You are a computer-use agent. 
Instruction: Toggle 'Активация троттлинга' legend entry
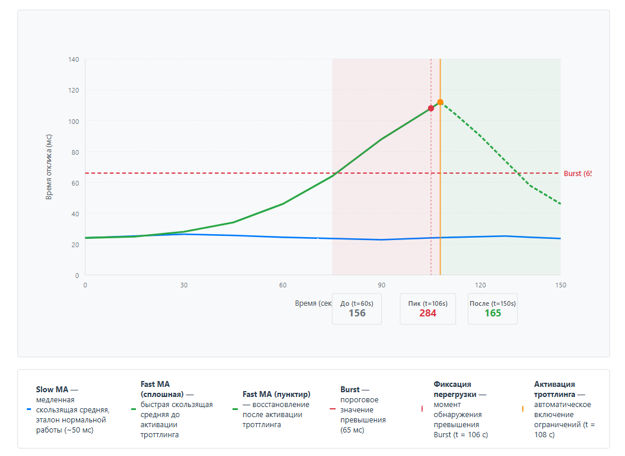[x=559, y=409]
